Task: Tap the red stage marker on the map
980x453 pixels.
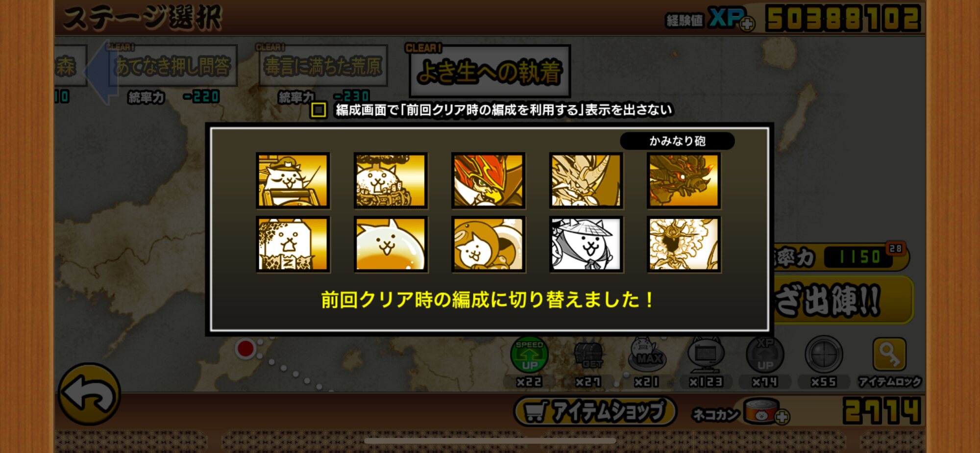Action: tap(245, 349)
